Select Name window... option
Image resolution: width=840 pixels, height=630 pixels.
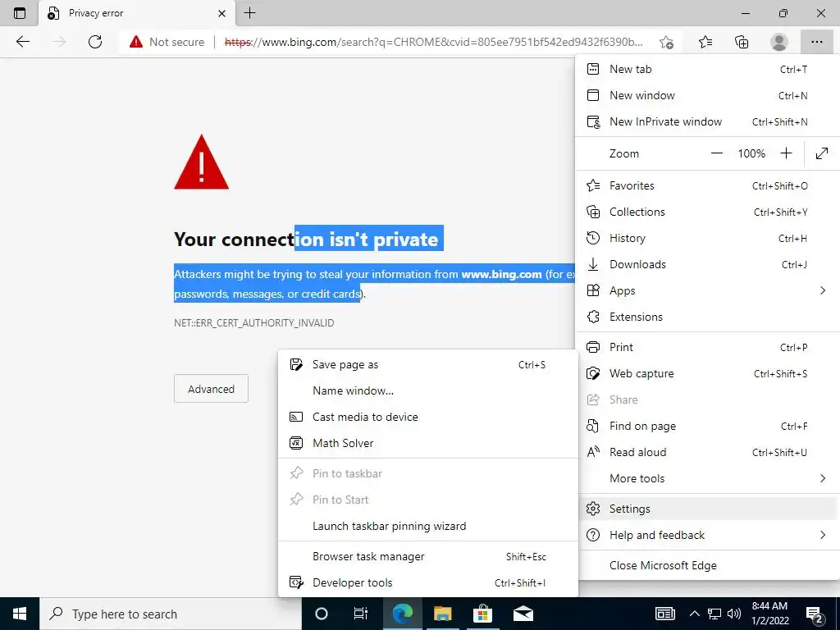point(428,391)
